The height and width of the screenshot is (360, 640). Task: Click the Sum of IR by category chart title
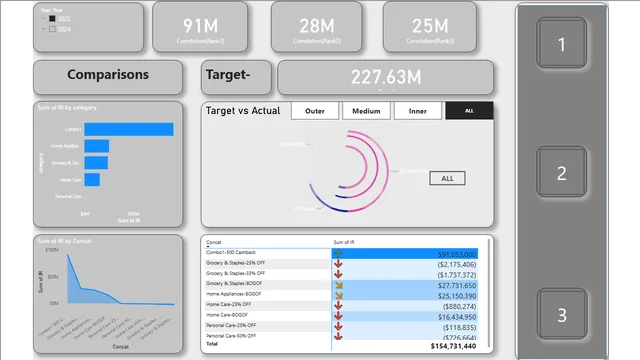tap(67, 108)
